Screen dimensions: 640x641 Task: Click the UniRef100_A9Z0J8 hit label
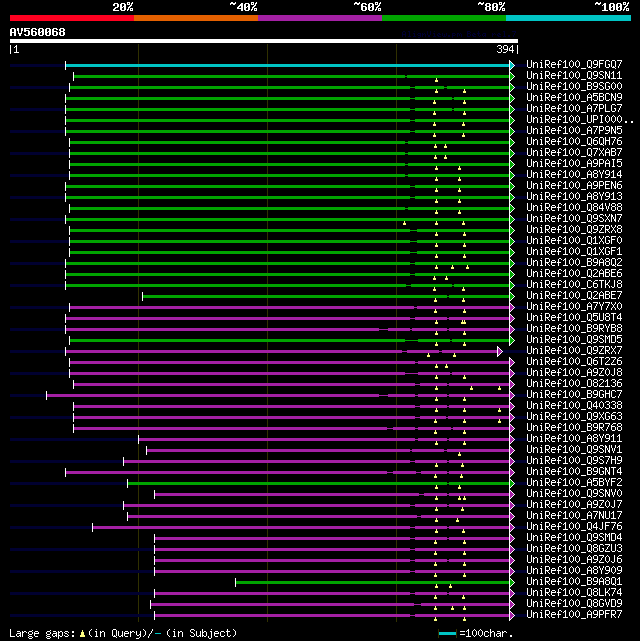(x=574, y=372)
